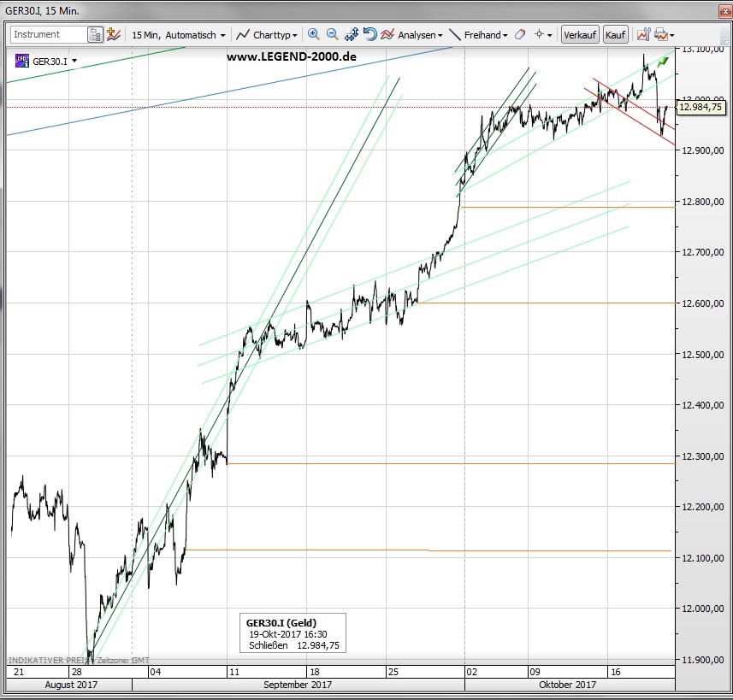The width and height of the screenshot is (733, 700).
Task: Click the 12.400,00 price axis label
Action: pyautogui.click(x=702, y=405)
